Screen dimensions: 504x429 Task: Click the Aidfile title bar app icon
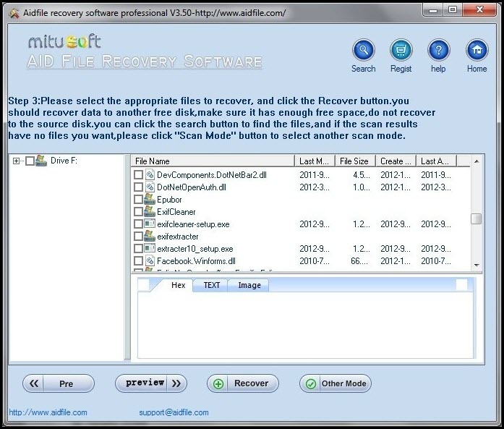14,13
